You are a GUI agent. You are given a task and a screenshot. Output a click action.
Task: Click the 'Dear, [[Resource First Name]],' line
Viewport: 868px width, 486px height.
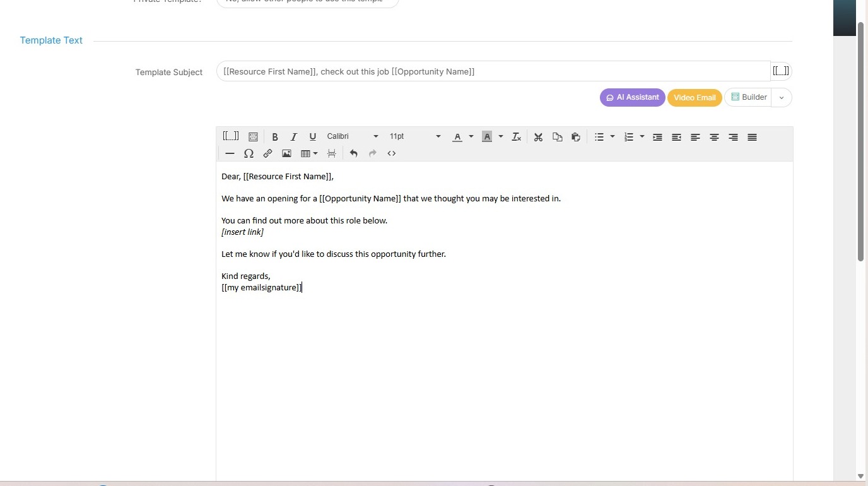coord(278,177)
